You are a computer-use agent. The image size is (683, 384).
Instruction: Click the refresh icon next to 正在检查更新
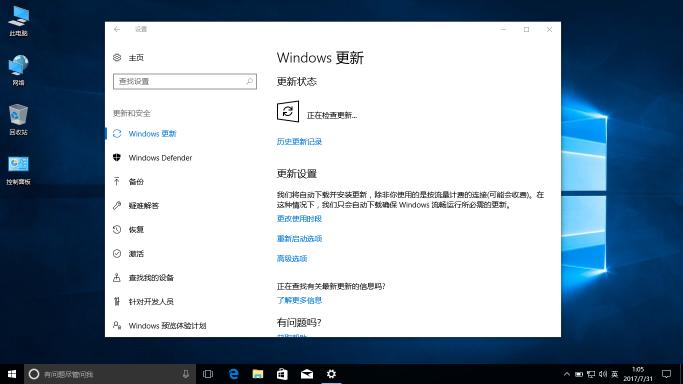pos(288,111)
